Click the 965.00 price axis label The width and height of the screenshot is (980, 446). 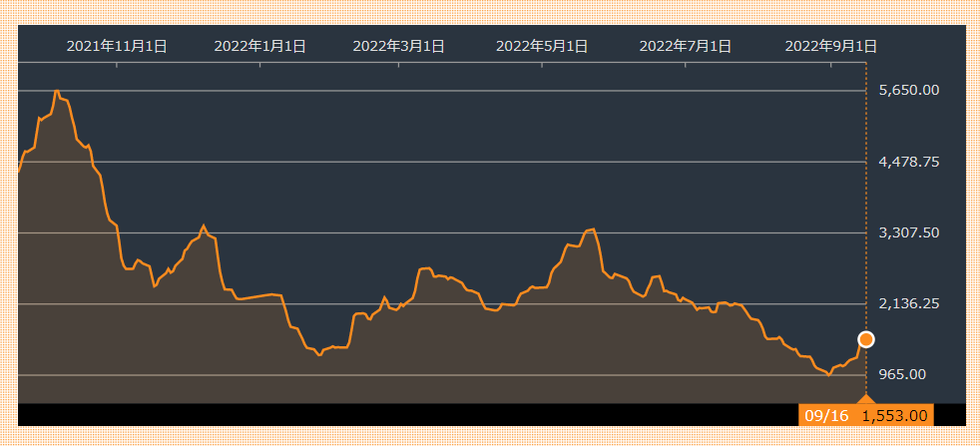click(901, 375)
